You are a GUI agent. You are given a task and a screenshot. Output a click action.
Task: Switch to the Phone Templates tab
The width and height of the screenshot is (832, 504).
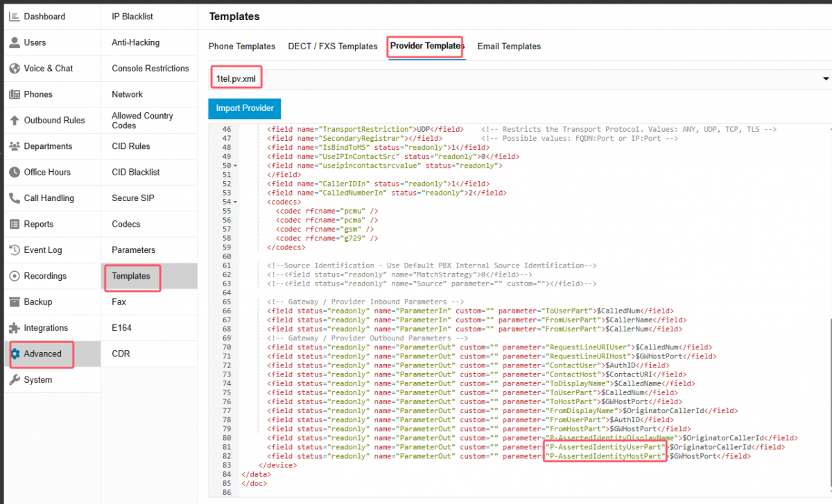point(242,46)
